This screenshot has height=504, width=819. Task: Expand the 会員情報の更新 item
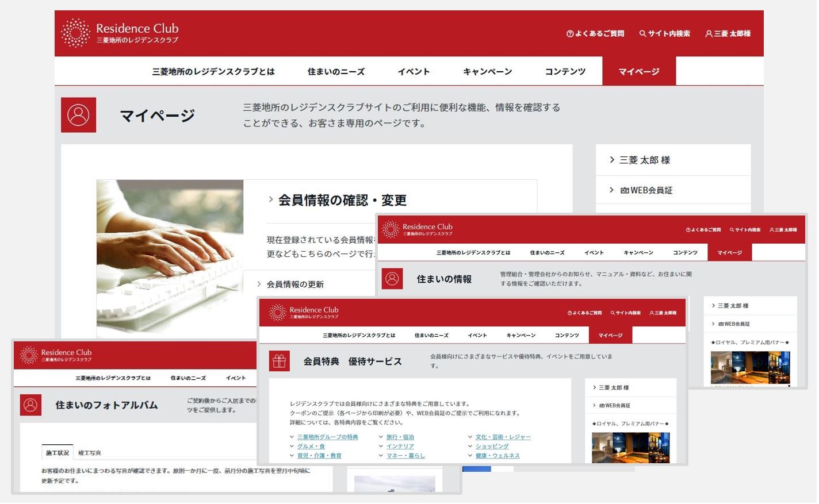[294, 284]
